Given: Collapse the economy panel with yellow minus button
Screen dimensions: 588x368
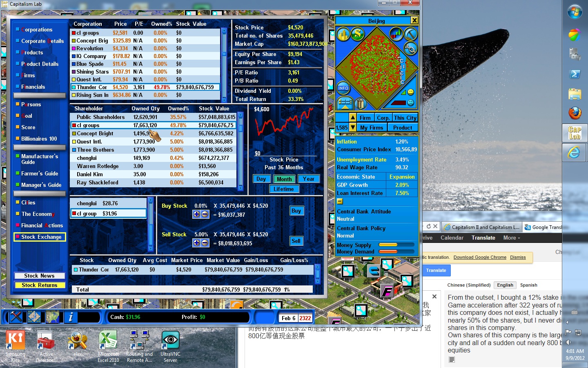Looking at the screenshot, I should coord(340,201).
